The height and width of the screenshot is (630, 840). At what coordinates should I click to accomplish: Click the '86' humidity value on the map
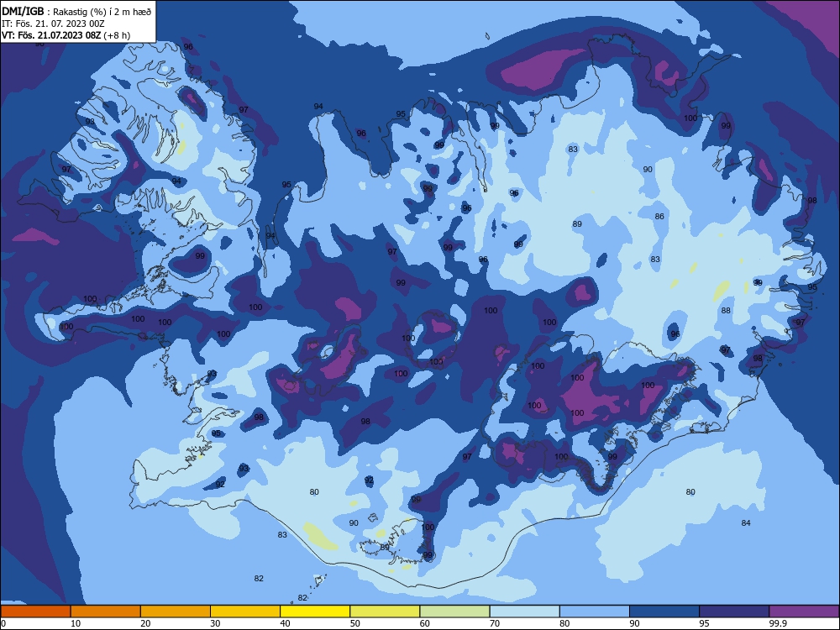pos(659,217)
